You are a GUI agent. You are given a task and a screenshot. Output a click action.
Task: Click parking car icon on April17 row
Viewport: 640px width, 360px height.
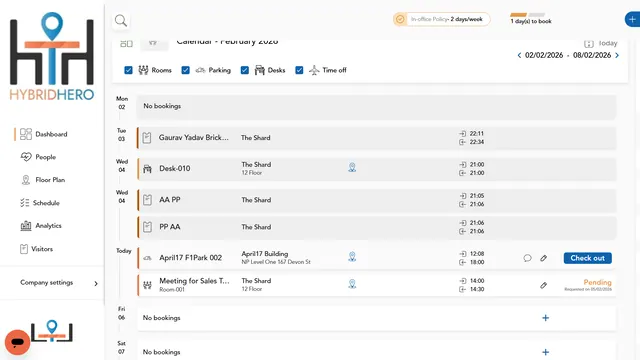tap(147, 258)
